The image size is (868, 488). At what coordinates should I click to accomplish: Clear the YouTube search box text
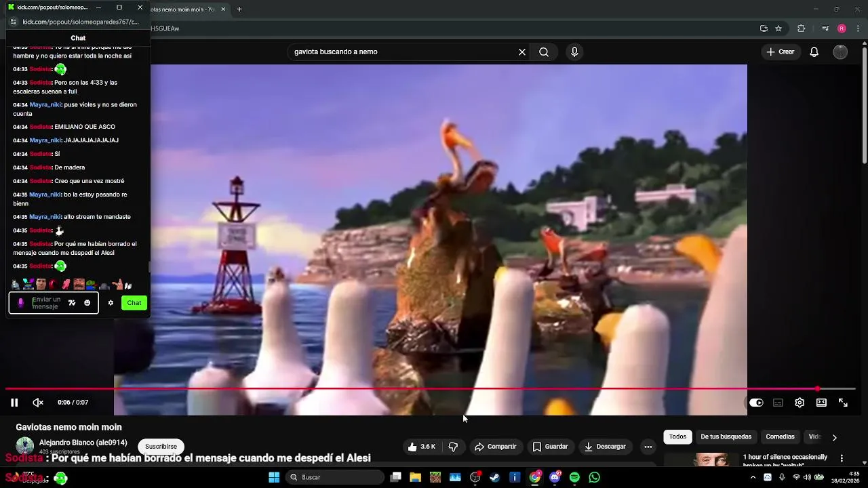pos(522,52)
